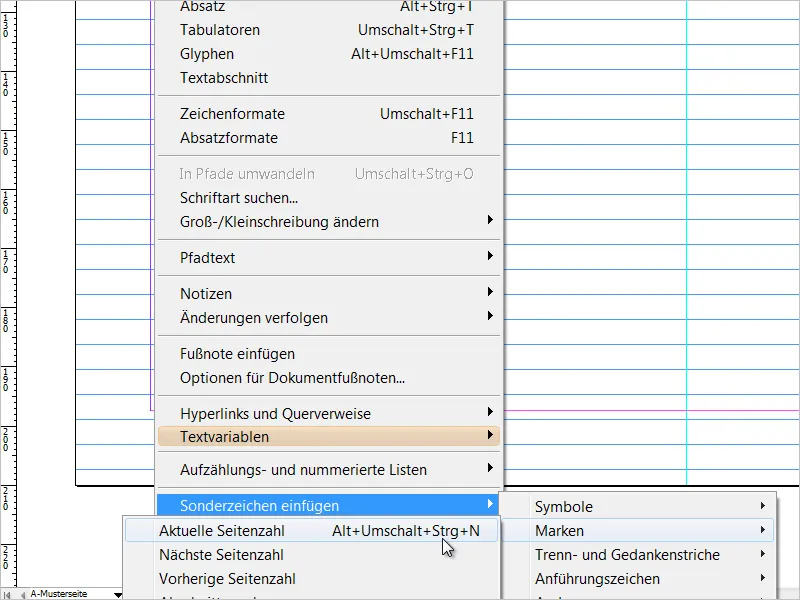The height and width of the screenshot is (600, 800).
Task: Expand the Anführungszeichen submenu
Action: [x=638, y=579]
